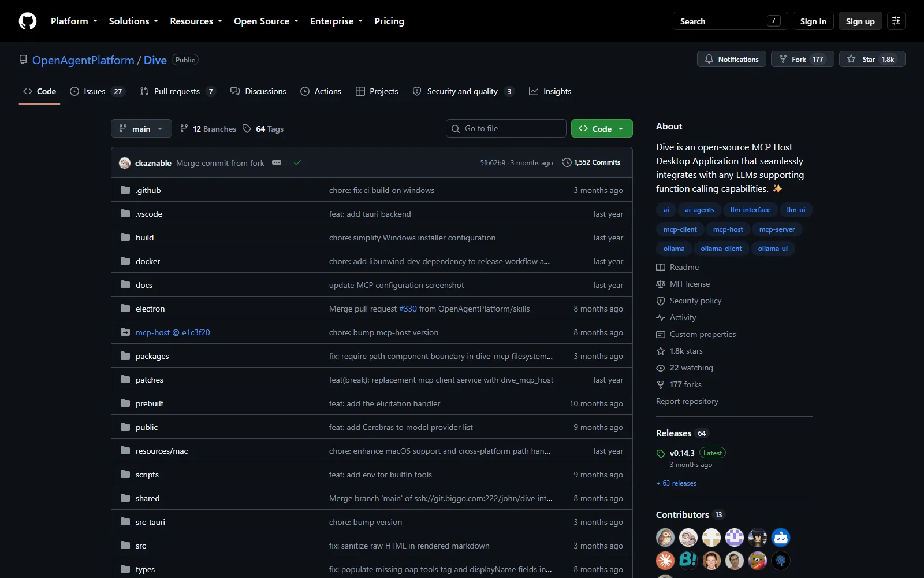Image resolution: width=924 pixels, height=578 pixels.
Task: Open the src-tauri directory
Action: point(150,522)
